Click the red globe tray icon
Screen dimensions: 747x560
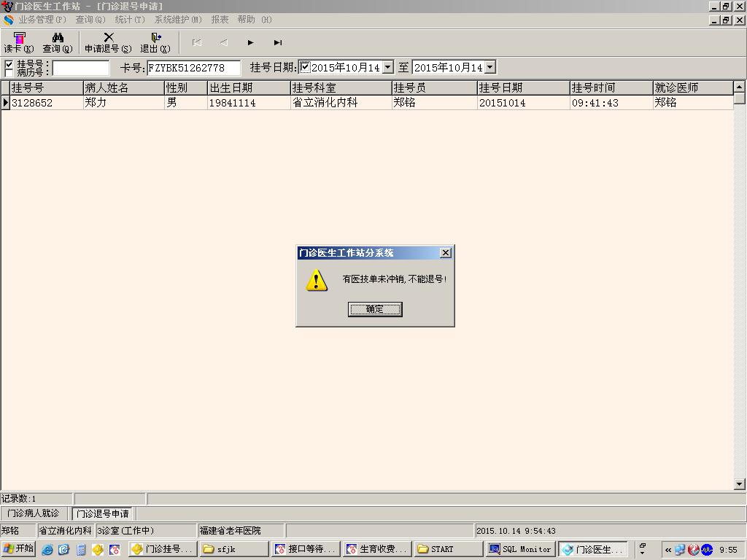[693, 550]
